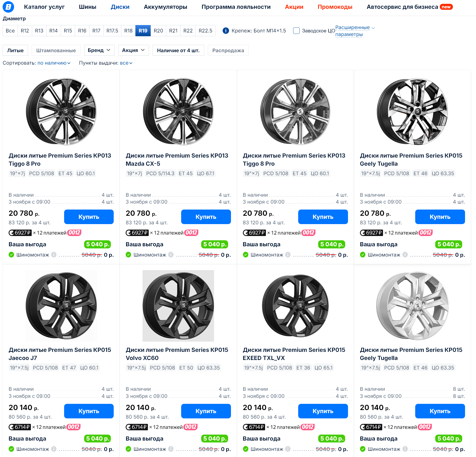Open the Шины menu item
This screenshot has height=457, width=476.
[x=87, y=7]
